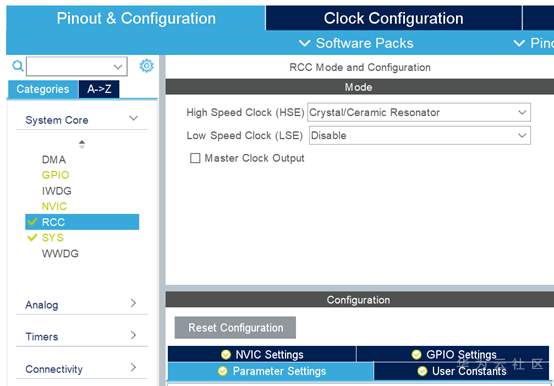Open the NVIC Settings tab
554x386 pixels.
[261, 354]
